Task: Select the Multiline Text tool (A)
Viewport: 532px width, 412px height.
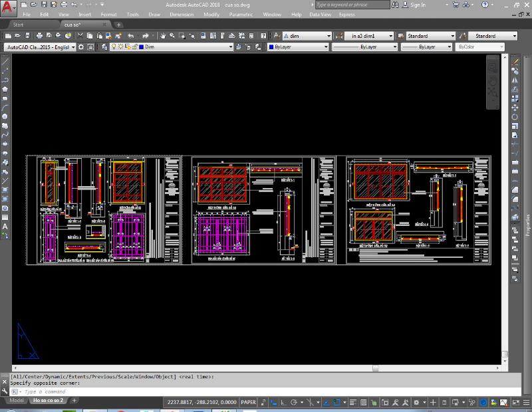Action: click(5, 227)
